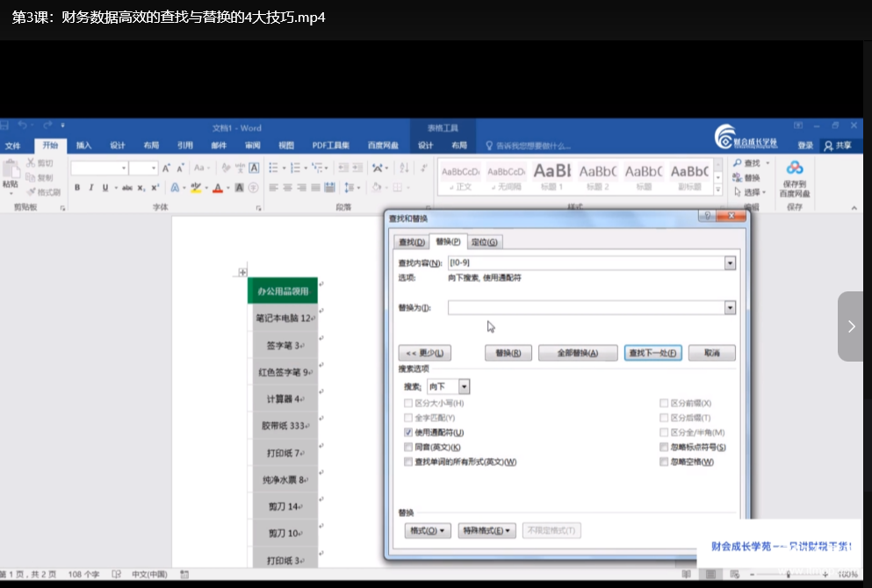Image resolution: width=872 pixels, height=588 pixels.
Task: Click the decrease indent icon
Action: point(343,168)
